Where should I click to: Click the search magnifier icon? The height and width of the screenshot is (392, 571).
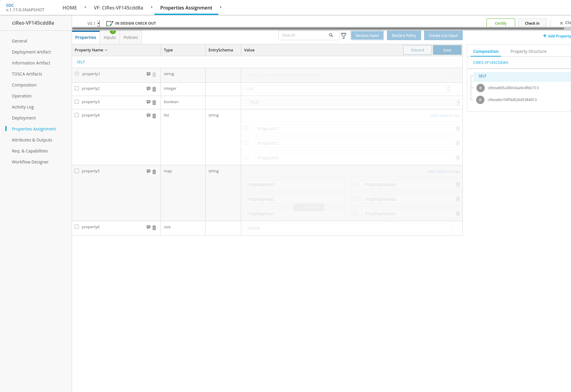[x=331, y=35]
